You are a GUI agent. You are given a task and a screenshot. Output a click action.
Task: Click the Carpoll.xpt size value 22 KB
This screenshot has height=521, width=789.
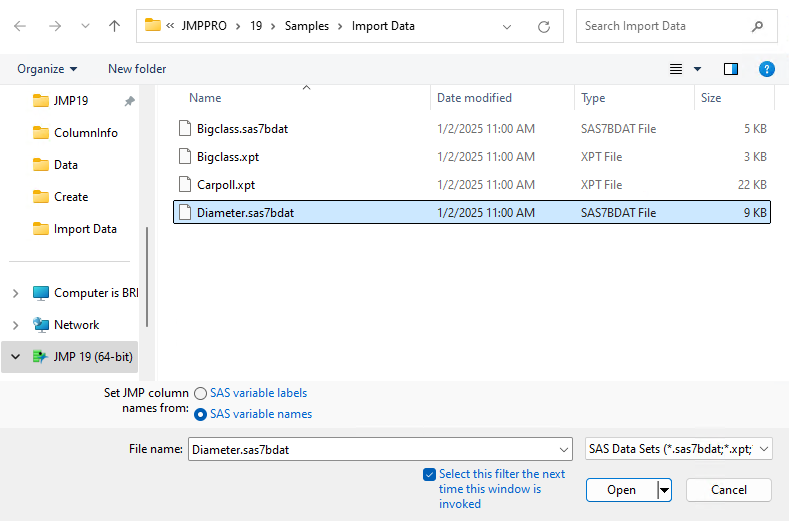[752, 185]
